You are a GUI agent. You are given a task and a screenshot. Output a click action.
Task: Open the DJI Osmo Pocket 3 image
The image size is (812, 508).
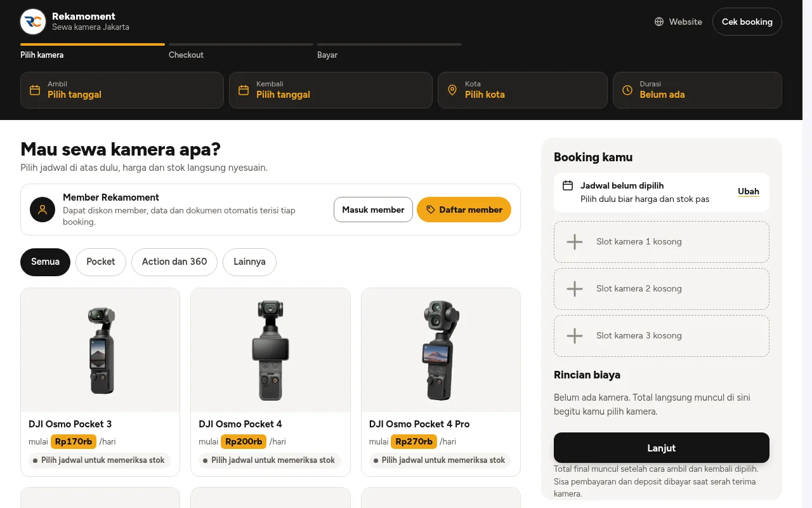pos(100,351)
